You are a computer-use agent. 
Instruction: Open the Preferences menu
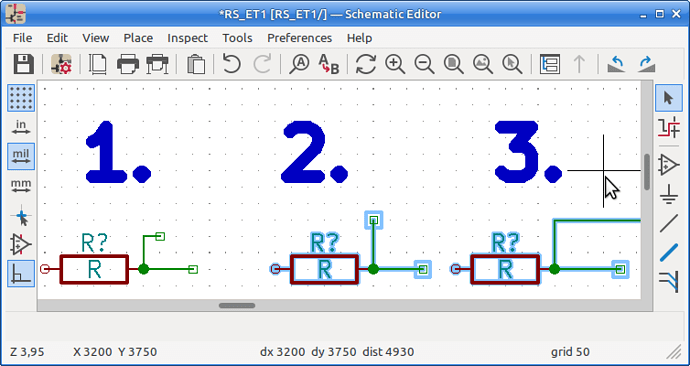pos(300,38)
